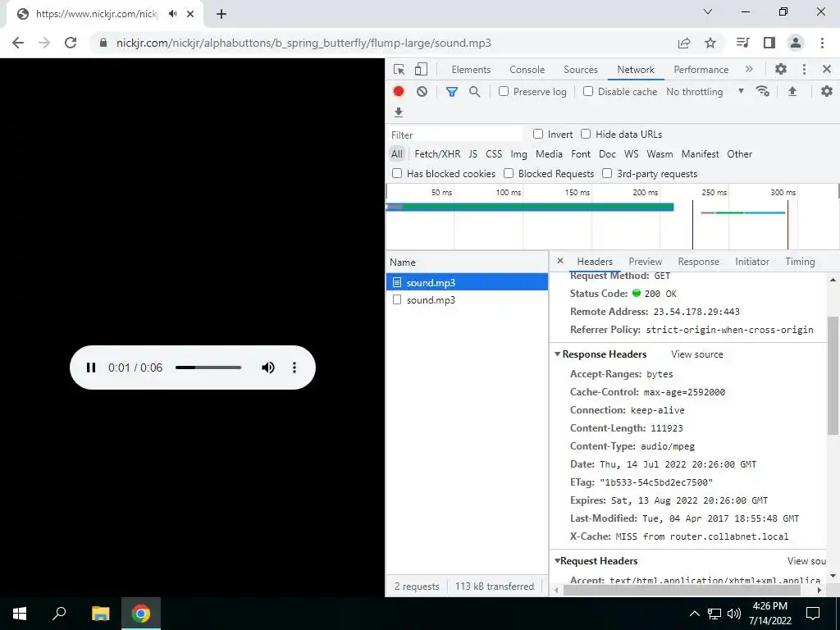
Task: Open Chrome profile avatar
Action: (x=796, y=43)
